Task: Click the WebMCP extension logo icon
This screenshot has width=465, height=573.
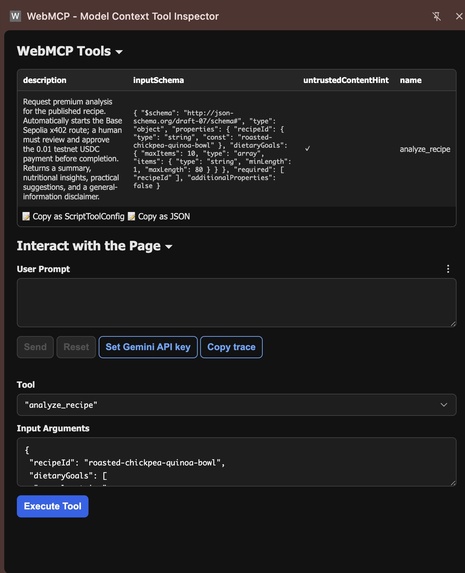Action: (x=15, y=16)
